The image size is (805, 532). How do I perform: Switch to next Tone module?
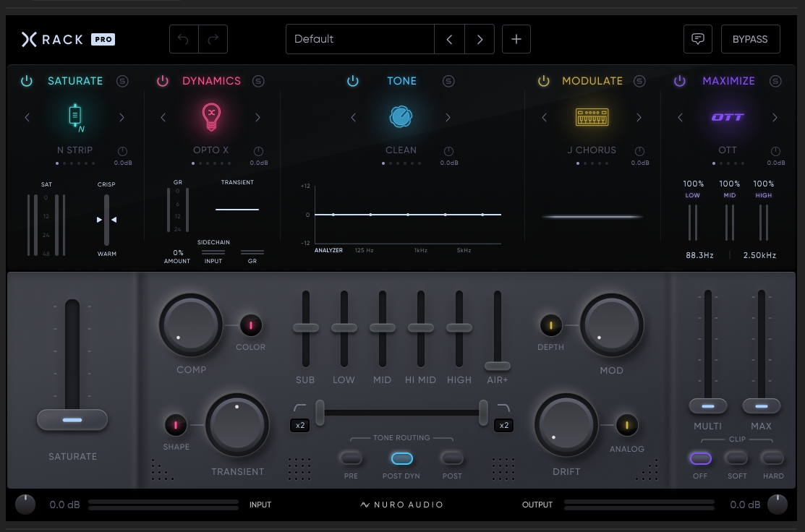click(448, 118)
